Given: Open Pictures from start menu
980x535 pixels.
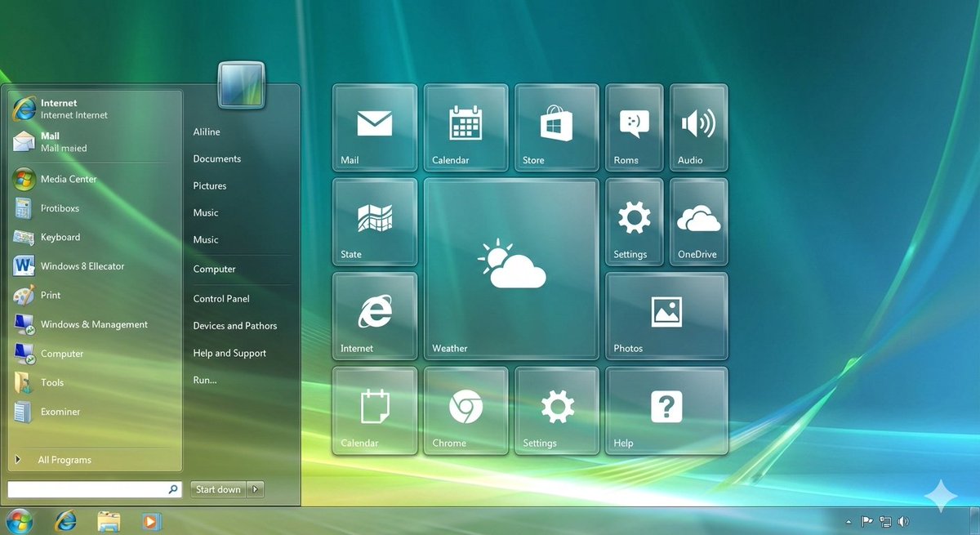Looking at the screenshot, I should 210,185.
